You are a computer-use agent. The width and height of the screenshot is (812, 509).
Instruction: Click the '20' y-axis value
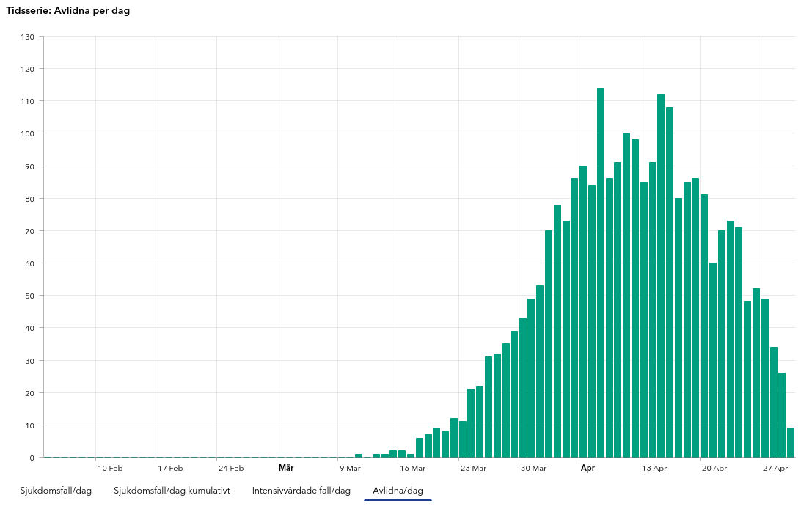(30, 393)
